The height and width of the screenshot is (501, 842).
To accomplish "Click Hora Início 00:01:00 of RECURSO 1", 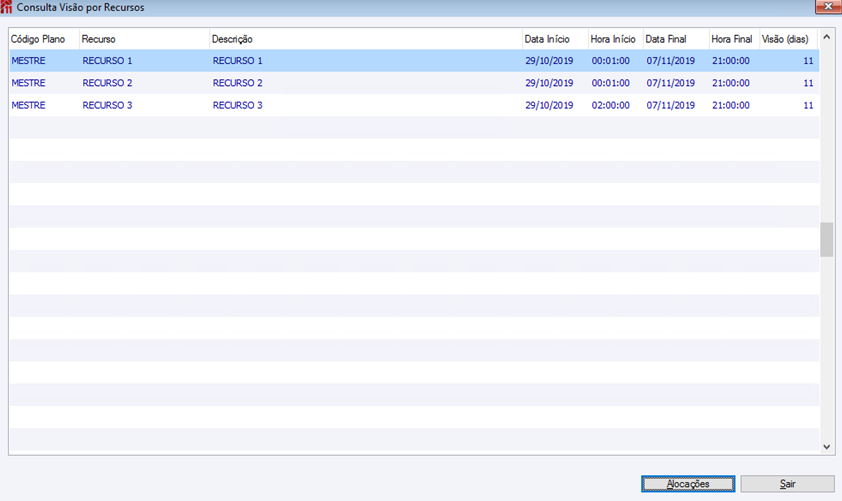I will [x=611, y=61].
